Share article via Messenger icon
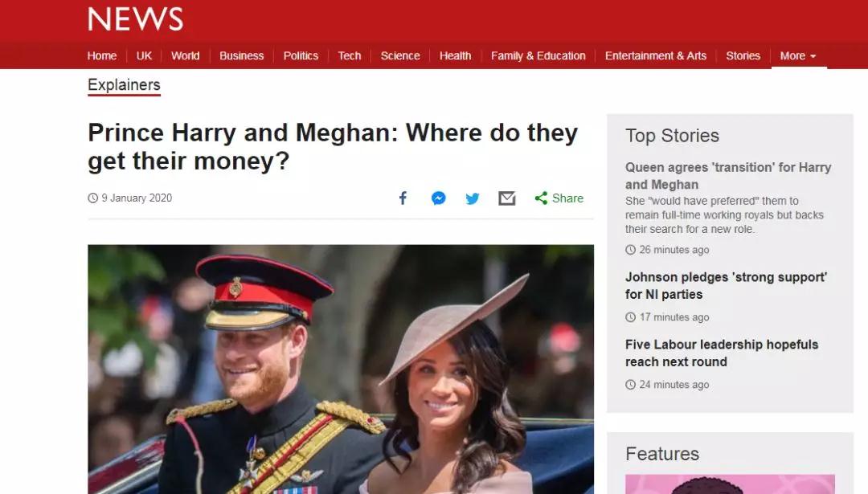Screen dimensions: 868x494 point(439,198)
